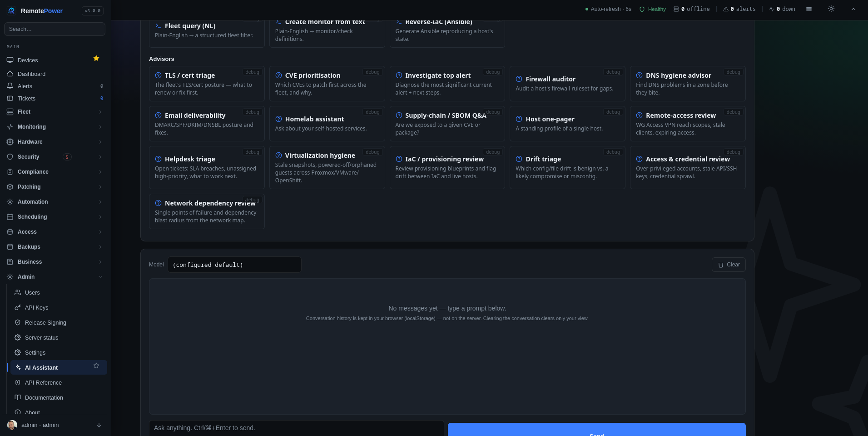Screen dimensions: 868x436
Task: Expand the Compliance section chevron
Action: (x=100, y=172)
